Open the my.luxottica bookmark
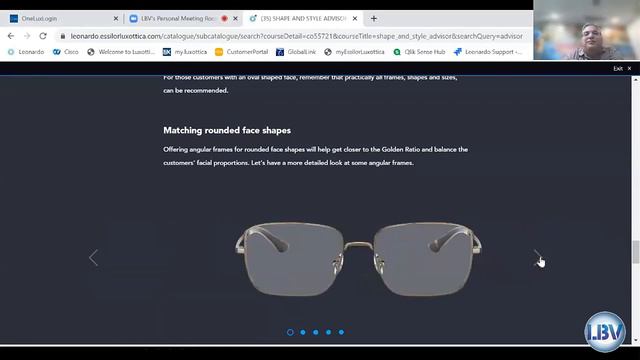The height and width of the screenshot is (360, 640). pyautogui.click(x=185, y=52)
